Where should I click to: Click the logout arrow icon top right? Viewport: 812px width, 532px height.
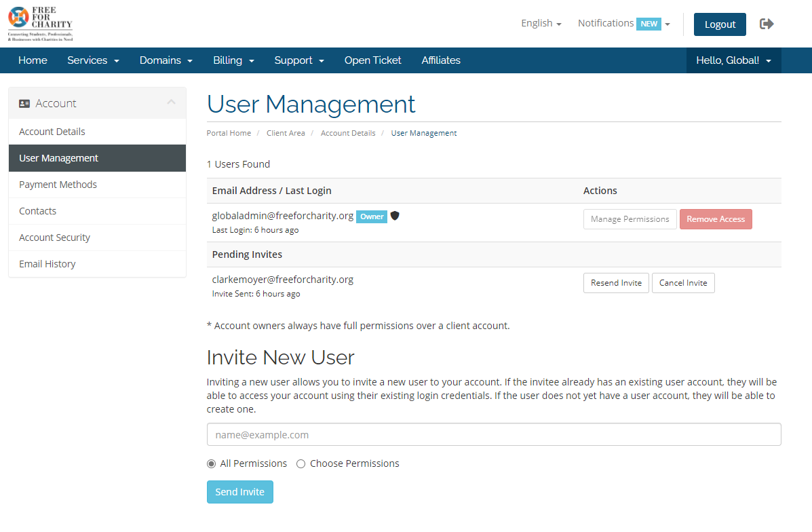click(767, 22)
